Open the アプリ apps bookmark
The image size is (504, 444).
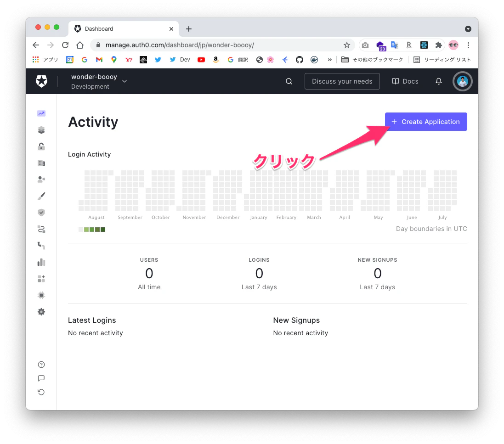pos(45,60)
